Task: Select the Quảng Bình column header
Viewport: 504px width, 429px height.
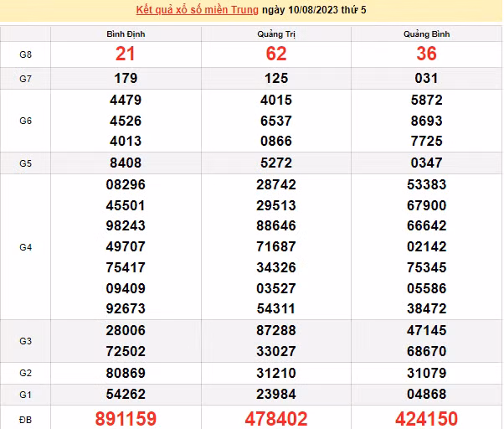Action: [x=426, y=34]
